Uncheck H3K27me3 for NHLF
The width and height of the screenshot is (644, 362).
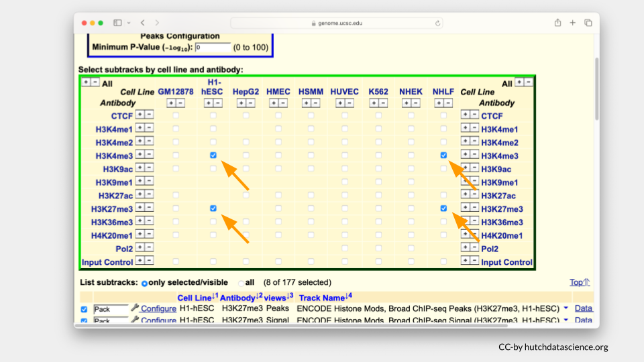pyautogui.click(x=443, y=208)
